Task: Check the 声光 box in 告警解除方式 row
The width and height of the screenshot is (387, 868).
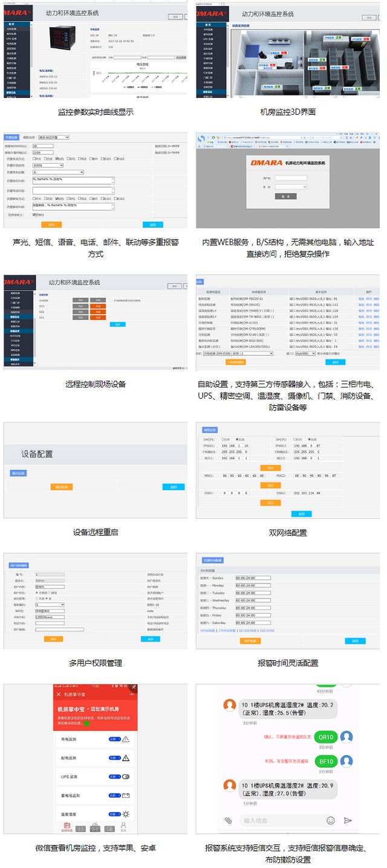Action: [34, 199]
